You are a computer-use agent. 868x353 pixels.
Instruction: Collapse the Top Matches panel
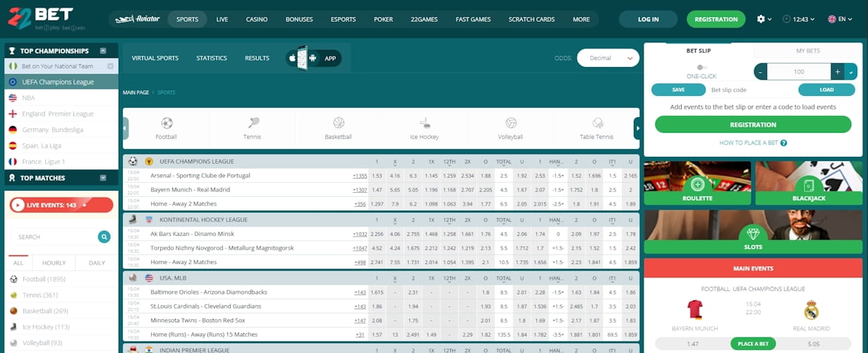coord(103,178)
